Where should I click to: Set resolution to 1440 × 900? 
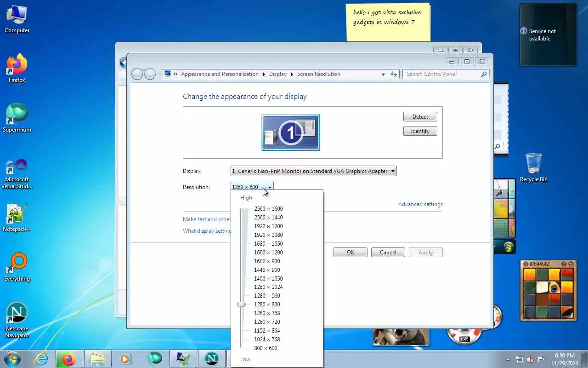[267, 270]
